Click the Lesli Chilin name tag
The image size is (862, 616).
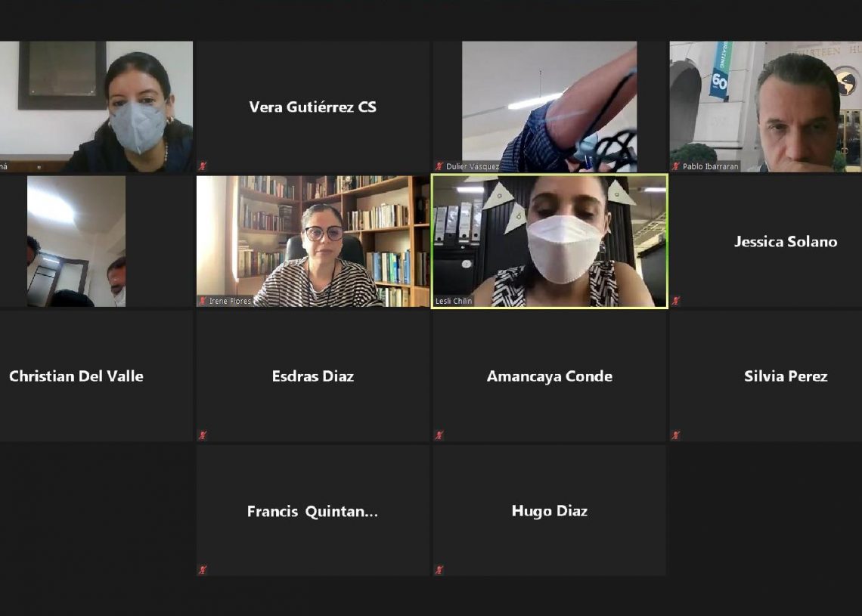coord(454,301)
